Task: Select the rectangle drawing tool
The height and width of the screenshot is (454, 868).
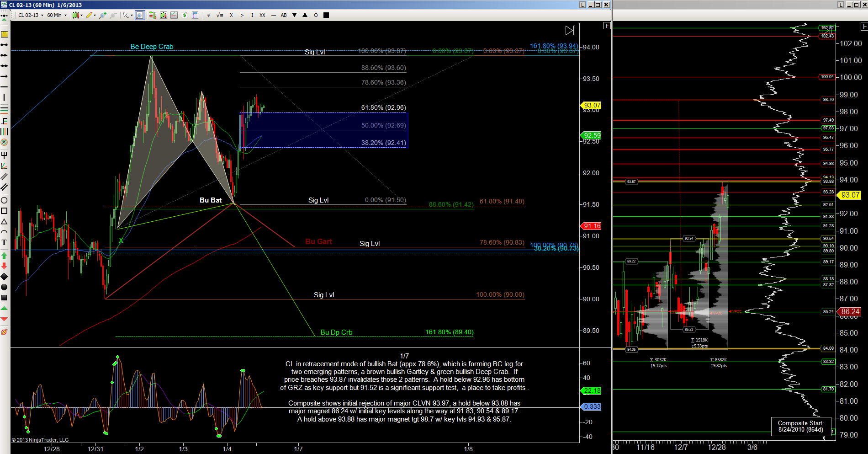Action: 4,211
